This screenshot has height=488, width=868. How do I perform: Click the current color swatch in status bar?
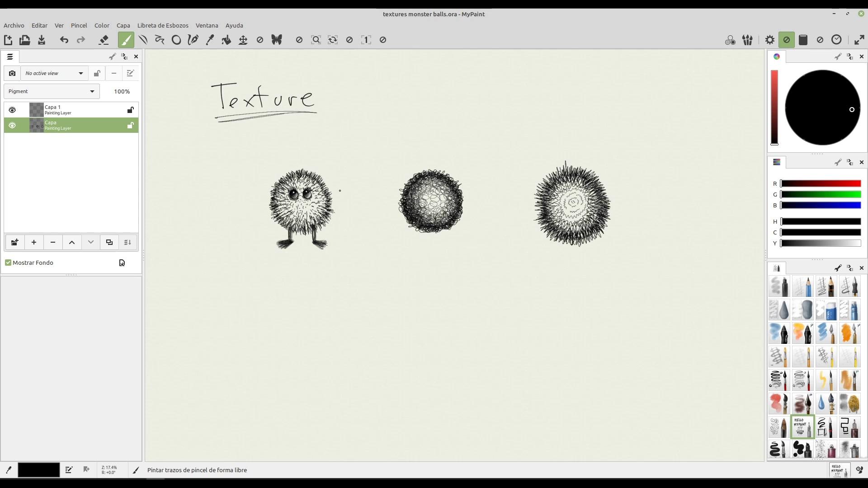coord(39,470)
